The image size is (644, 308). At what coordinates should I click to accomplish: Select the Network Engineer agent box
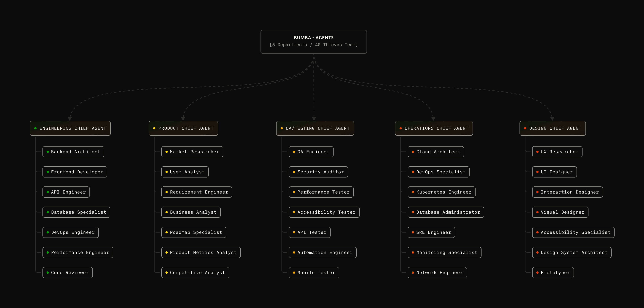coord(437,273)
